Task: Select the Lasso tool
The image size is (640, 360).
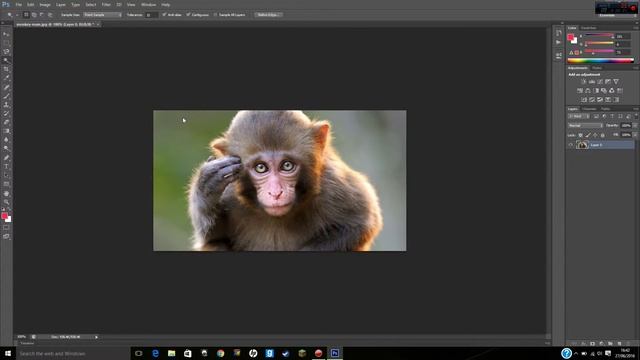Action: pyautogui.click(x=6, y=52)
